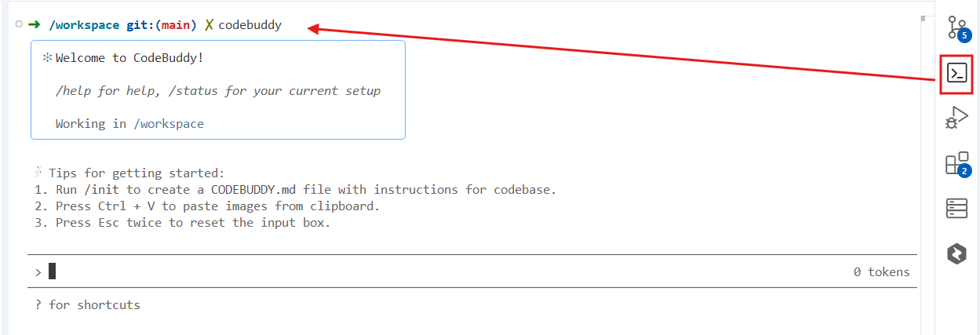Click the codebuddy command text
Screen dimensions: 980x335
[x=250, y=25]
